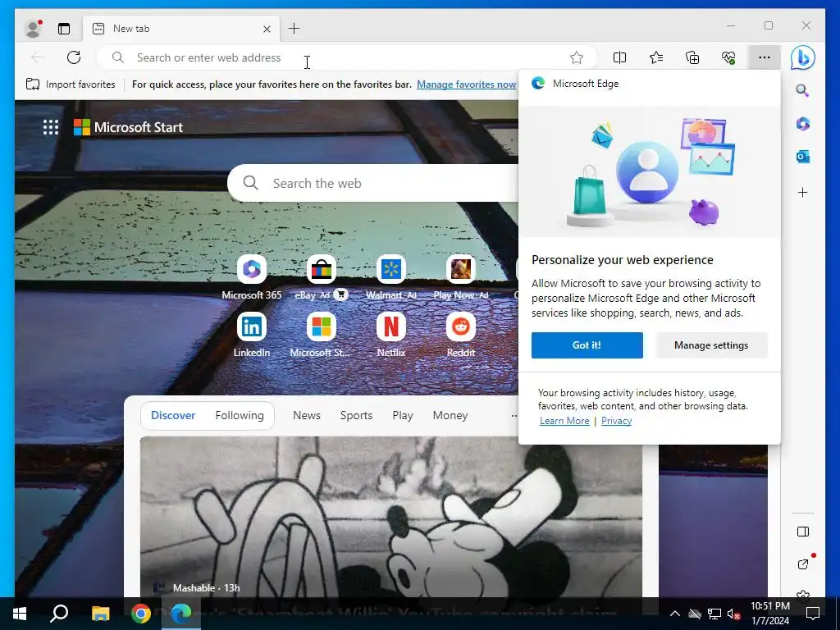Open link in new window sidebar icon
This screenshot has height=630, width=840.
pyautogui.click(x=802, y=564)
